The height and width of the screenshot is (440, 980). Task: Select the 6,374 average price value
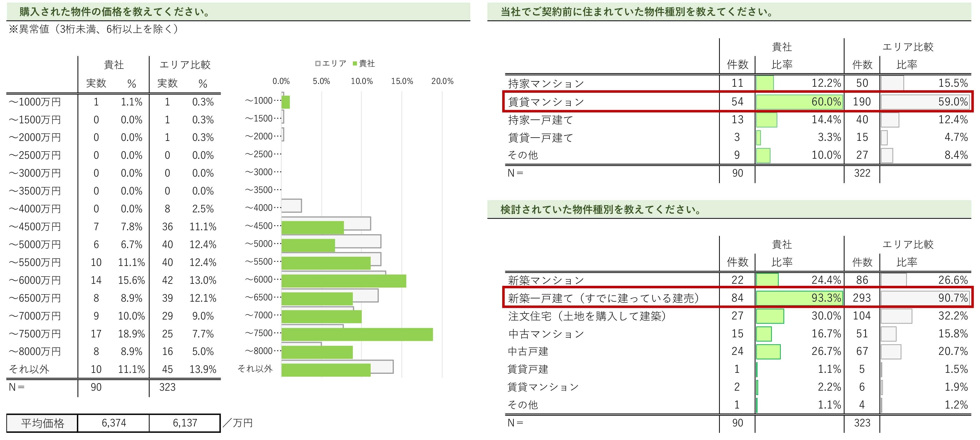tap(113, 423)
